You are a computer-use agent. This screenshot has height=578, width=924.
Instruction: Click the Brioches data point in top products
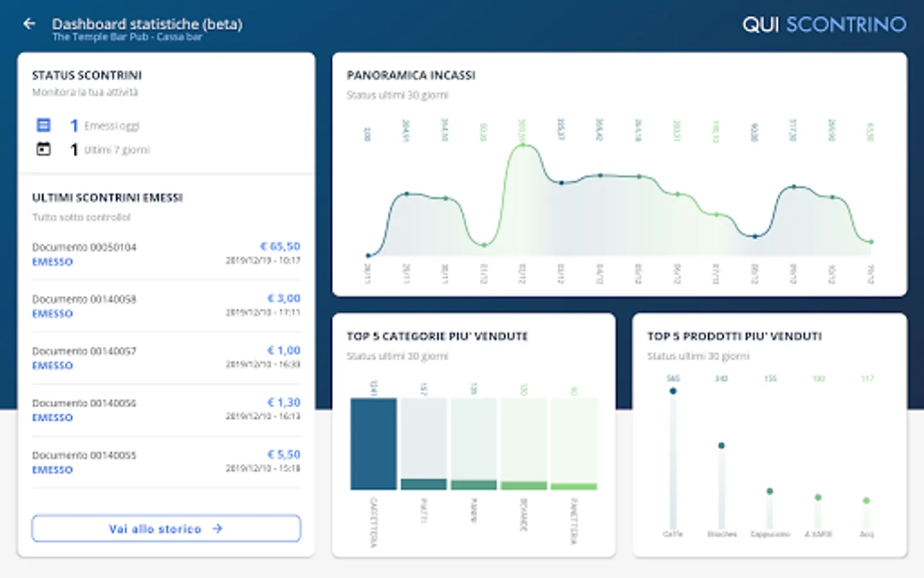(x=721, y=446)
